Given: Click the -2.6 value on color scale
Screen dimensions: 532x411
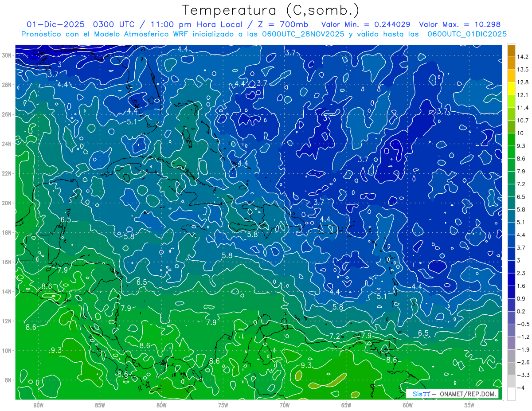Looking at the screenshot, I should [523, 362].
